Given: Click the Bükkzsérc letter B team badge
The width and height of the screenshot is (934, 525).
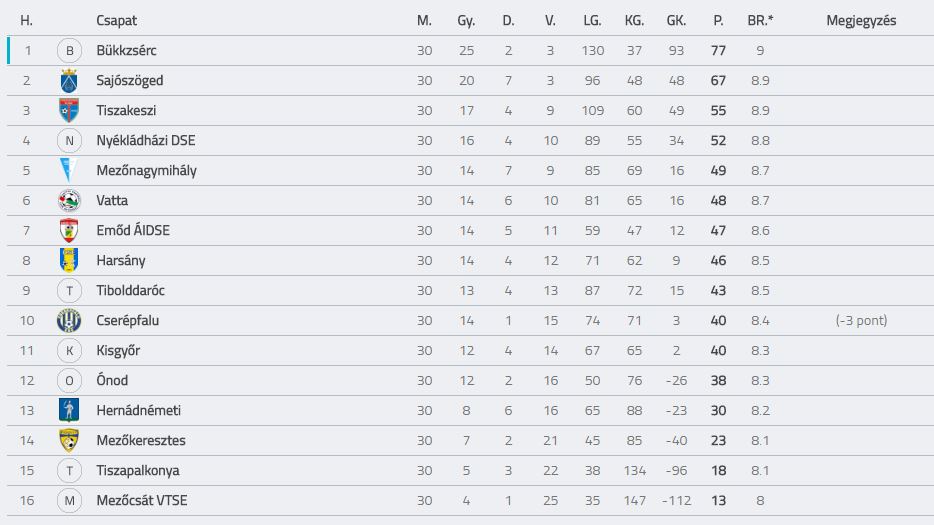Looking at the screenshot, I should coord(69,51).
